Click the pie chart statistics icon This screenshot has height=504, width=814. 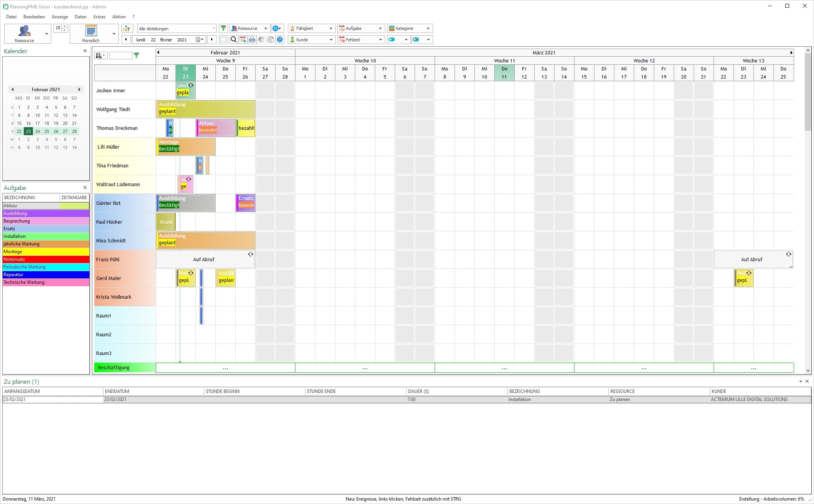(x=261, y=39)
